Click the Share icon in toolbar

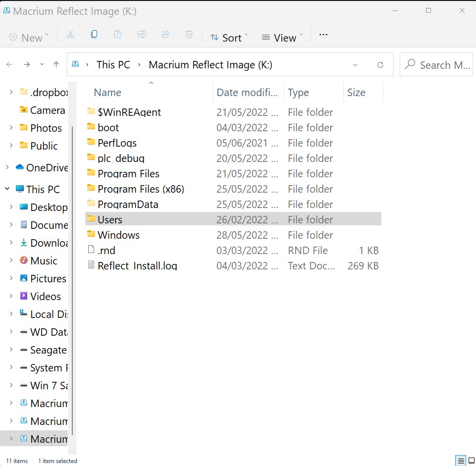165,35
